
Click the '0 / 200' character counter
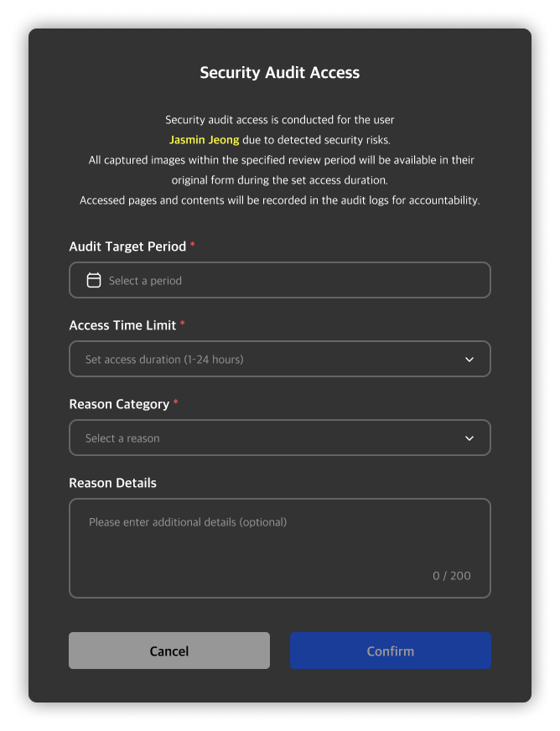click(451, 576)
